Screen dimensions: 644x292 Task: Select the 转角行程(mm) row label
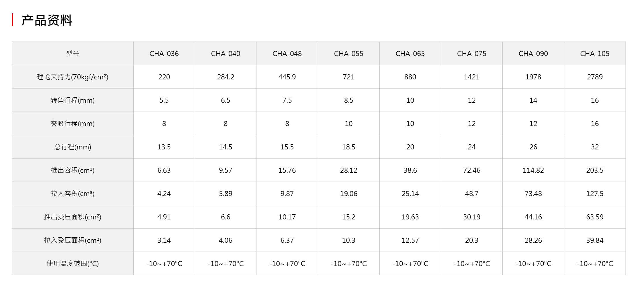pyautogui.click(x=73, y=100)
